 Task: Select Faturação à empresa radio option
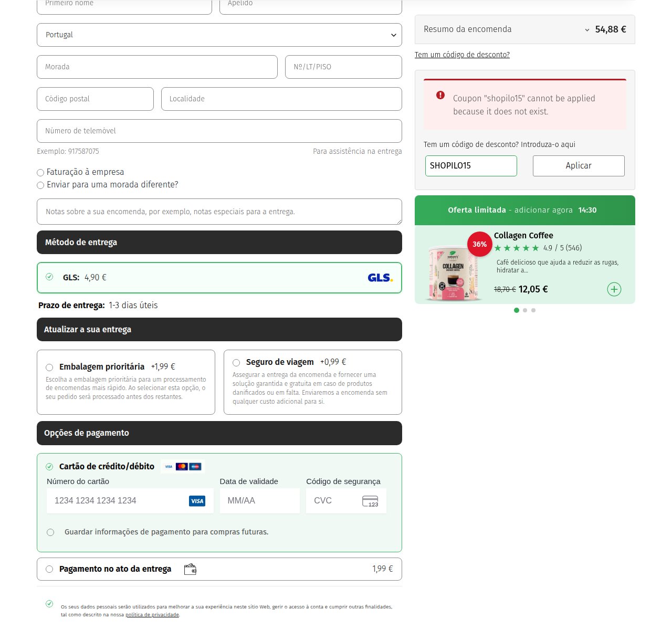point(40,172)
